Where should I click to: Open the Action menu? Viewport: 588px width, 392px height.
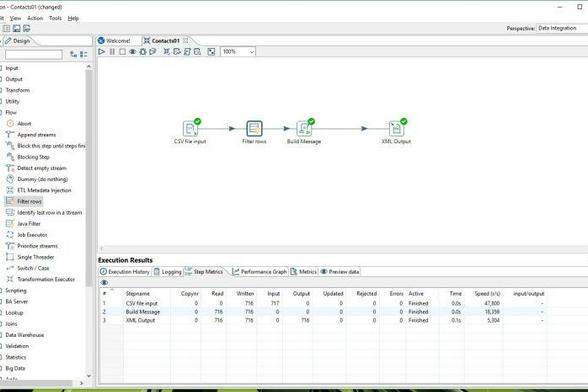35,18
